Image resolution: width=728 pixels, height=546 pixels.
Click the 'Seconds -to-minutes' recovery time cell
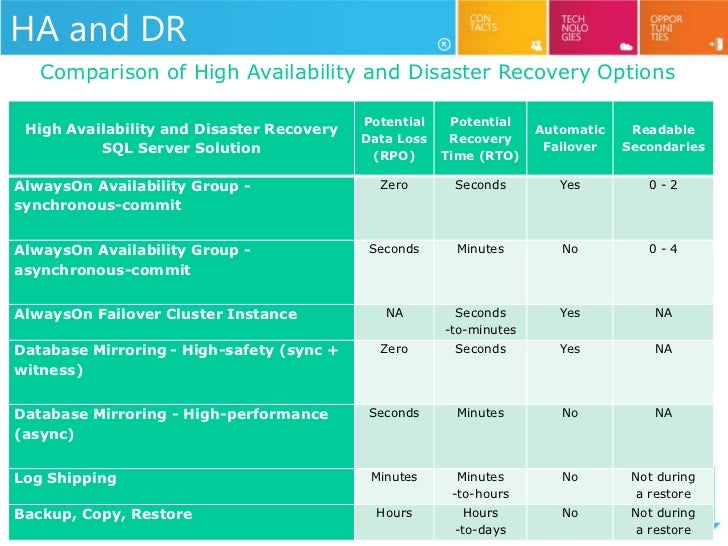pyautogui.click(x=480, y=321)
